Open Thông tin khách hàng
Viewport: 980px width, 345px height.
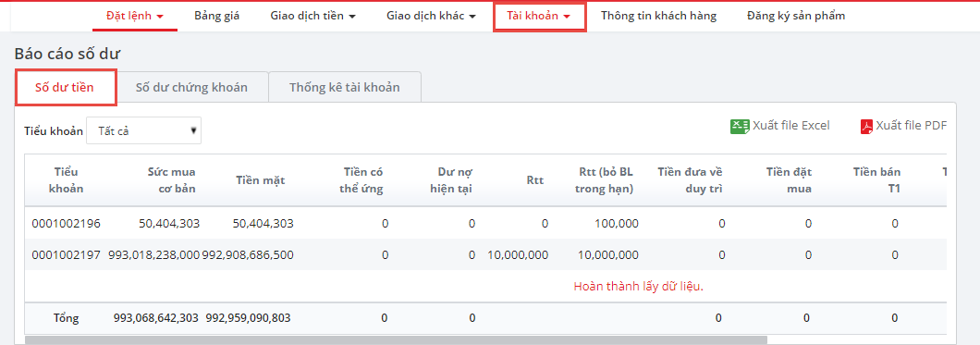[x=659, y=17]
